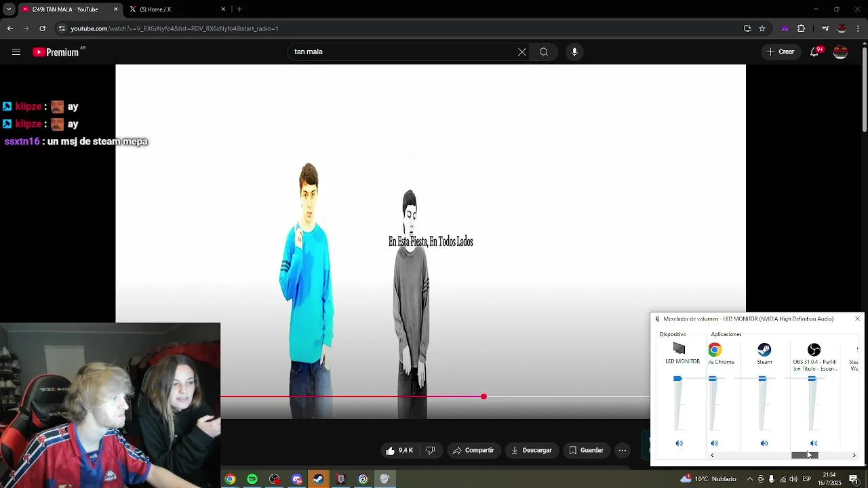Mute OBS 31.0.4 in volume mixer

[814, 443]
